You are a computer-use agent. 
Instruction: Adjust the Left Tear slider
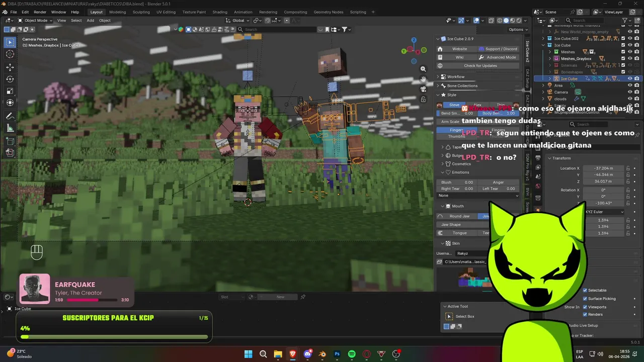498,189
